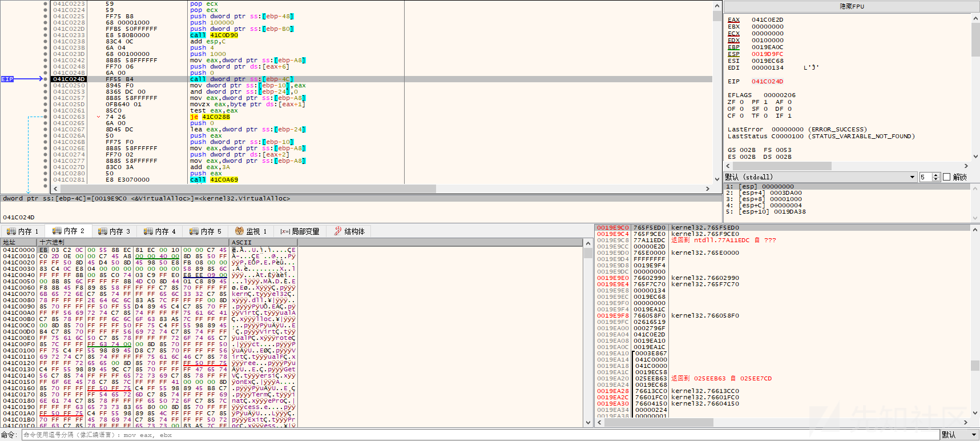
Task: Click the bear icon of the 监视 1 tab
Action: pos(240,231)
